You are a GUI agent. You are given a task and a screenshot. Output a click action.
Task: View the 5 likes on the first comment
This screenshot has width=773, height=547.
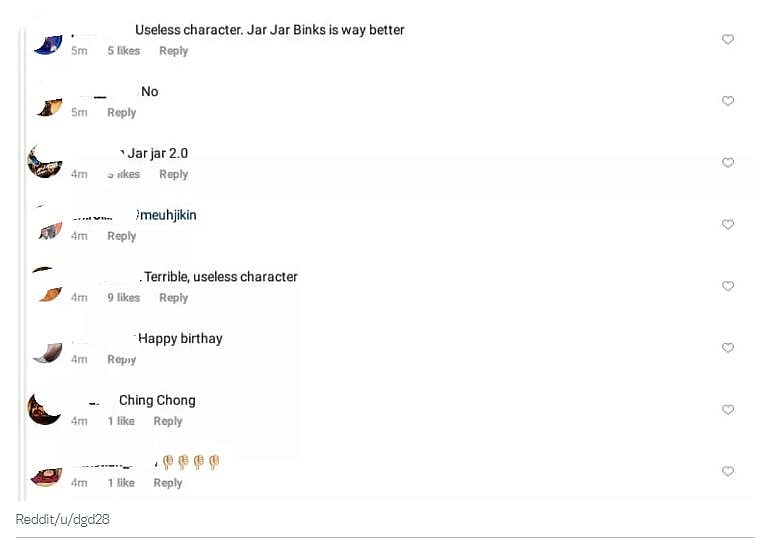tap(124, 51)
